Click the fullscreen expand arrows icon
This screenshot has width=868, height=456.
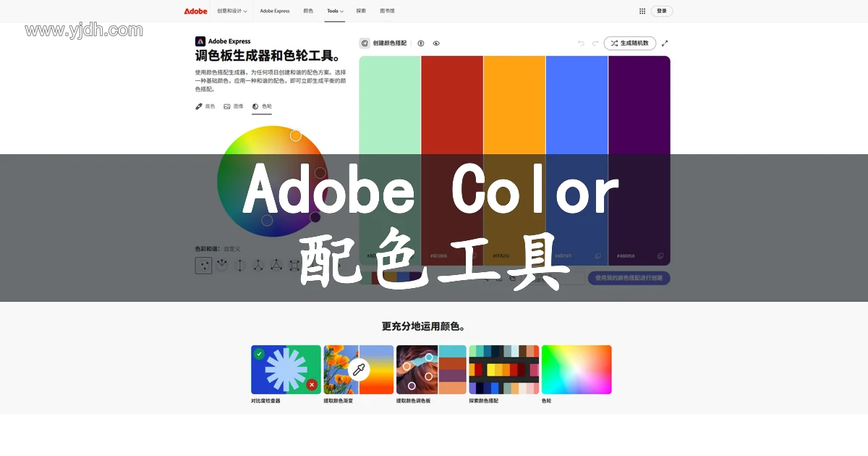coord(665,43)
